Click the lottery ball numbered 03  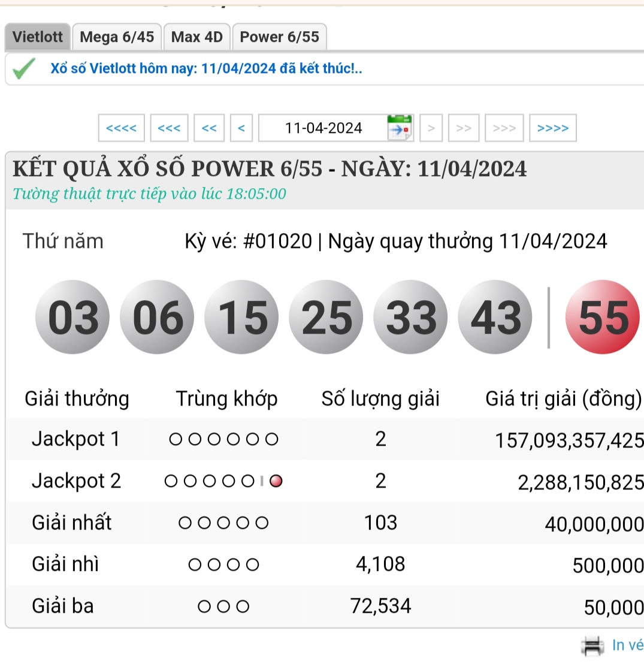(x=72, y=317)
